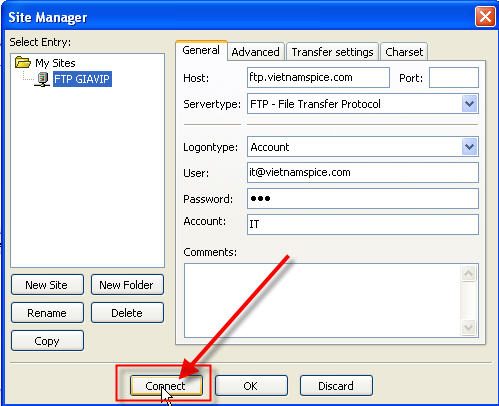This screenshot has height=406, width=499.
Task: Click the New Folder button
Action: (x=127, y=285)
